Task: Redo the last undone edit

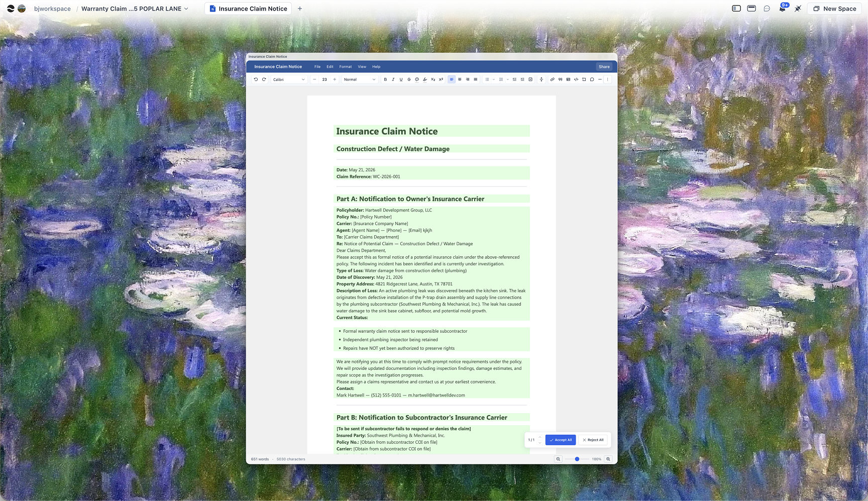Action: click(264, 79)
